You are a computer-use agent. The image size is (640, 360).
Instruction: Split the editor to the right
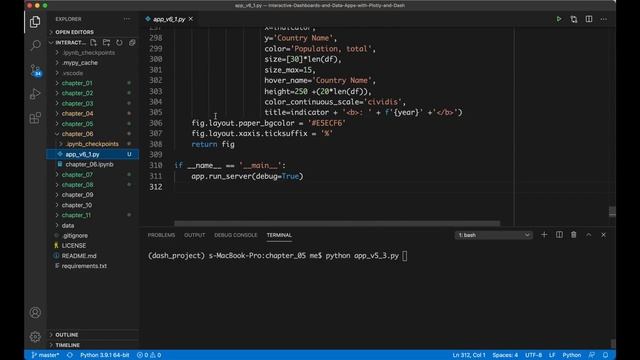pos(589,19)
